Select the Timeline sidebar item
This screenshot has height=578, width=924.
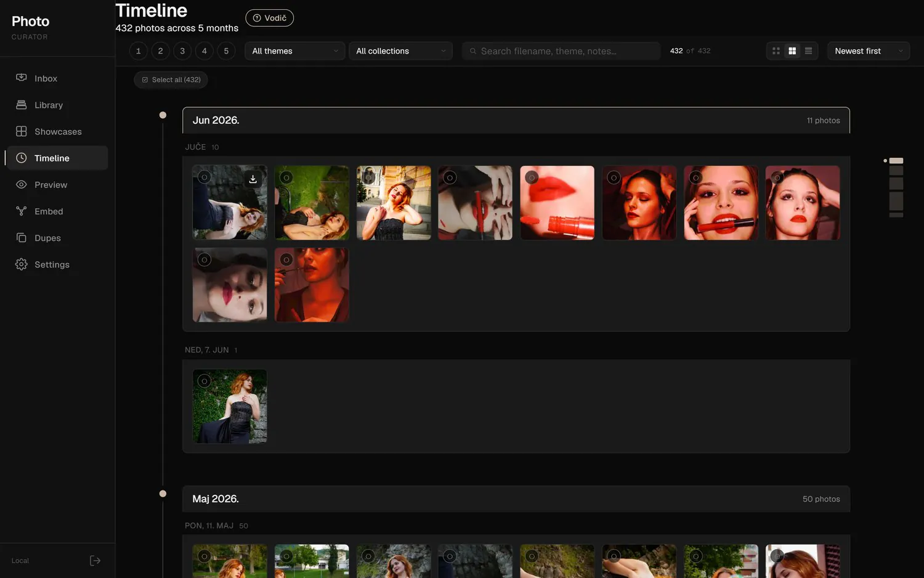[x=57, y=158]
